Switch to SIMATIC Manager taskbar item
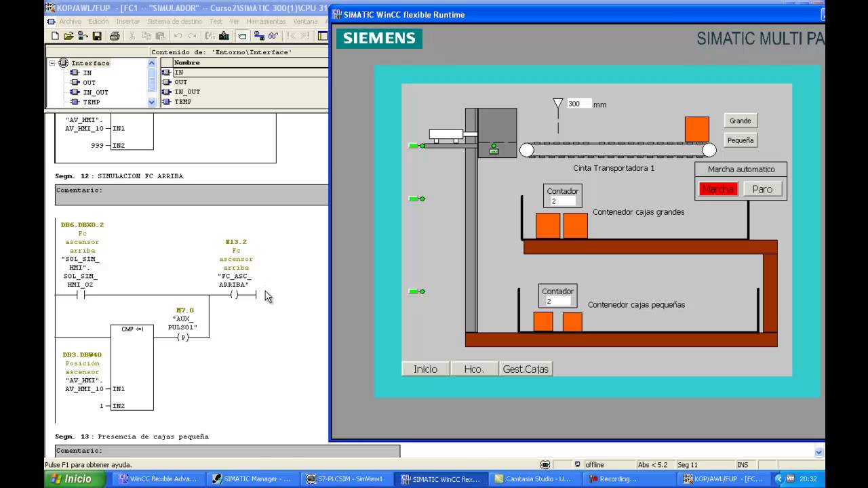This screenshot has height=488, width=868. point(252,479)
